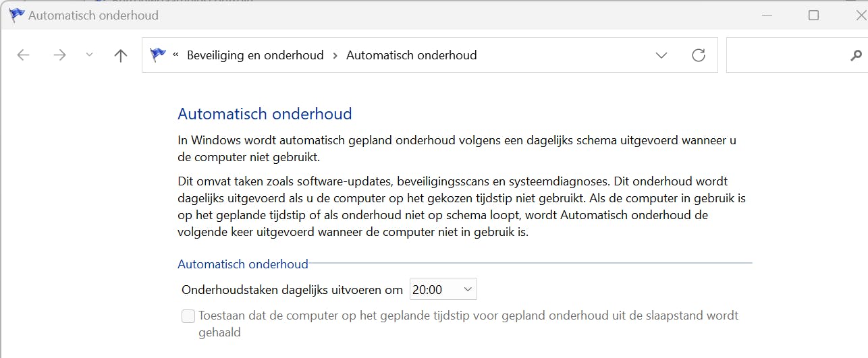This screenshot has height=358, width=868.
Task: Click the forward navigation arrow
Action: click(x=60, y=55)
